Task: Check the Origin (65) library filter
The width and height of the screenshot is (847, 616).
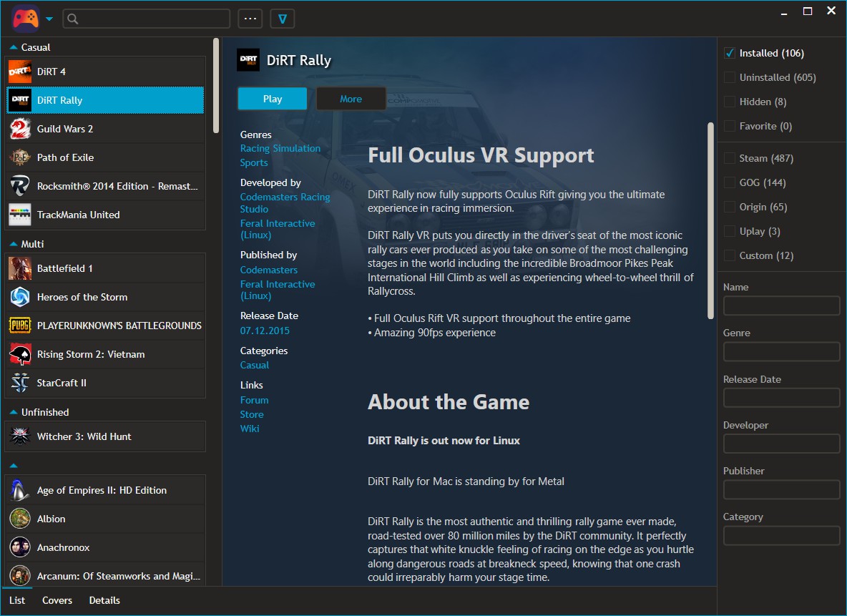Action: (x=729, y=207)
